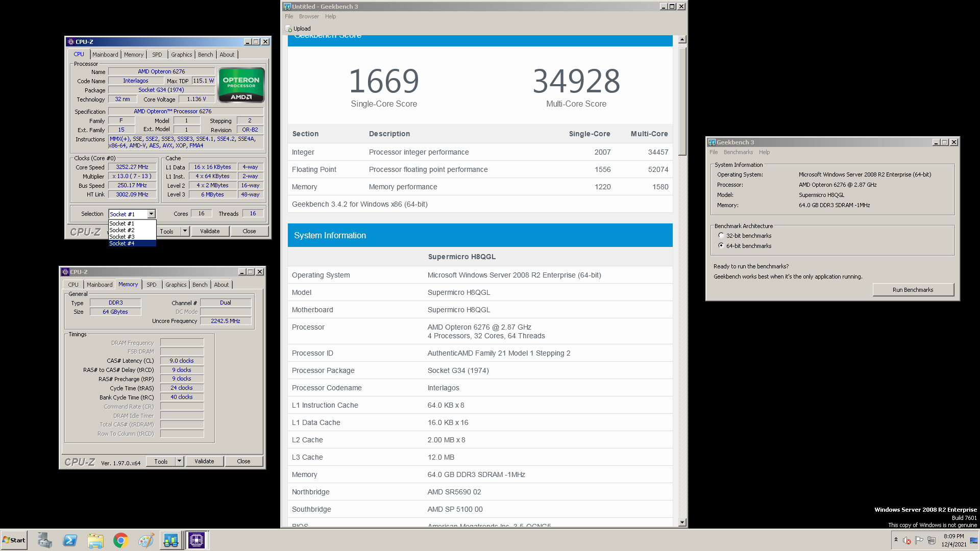This screenshot has height=551, width=980.
Task: Click the taskbar clock showing 8:09 PM
Action: coord(953,540)
